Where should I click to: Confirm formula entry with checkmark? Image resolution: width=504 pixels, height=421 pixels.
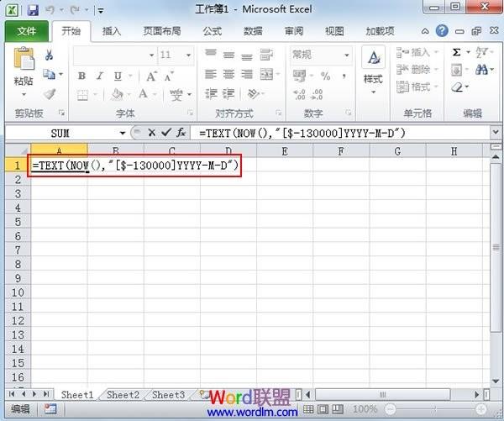point(166,133)
